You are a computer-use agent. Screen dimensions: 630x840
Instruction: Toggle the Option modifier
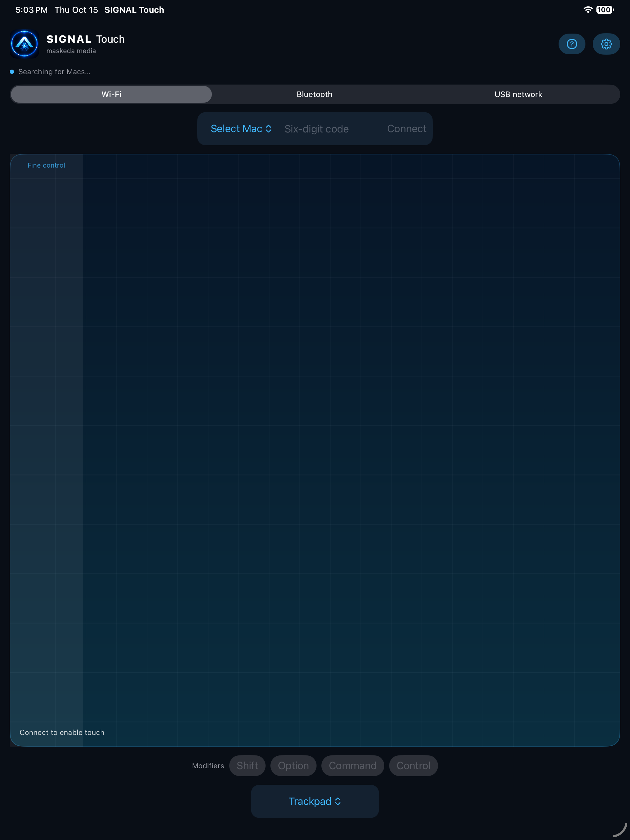(293, 766)
